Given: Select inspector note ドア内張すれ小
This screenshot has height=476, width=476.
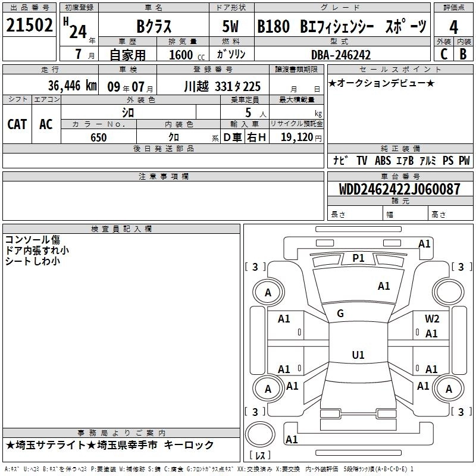Looking at the screenshot, I should point(37,250).
